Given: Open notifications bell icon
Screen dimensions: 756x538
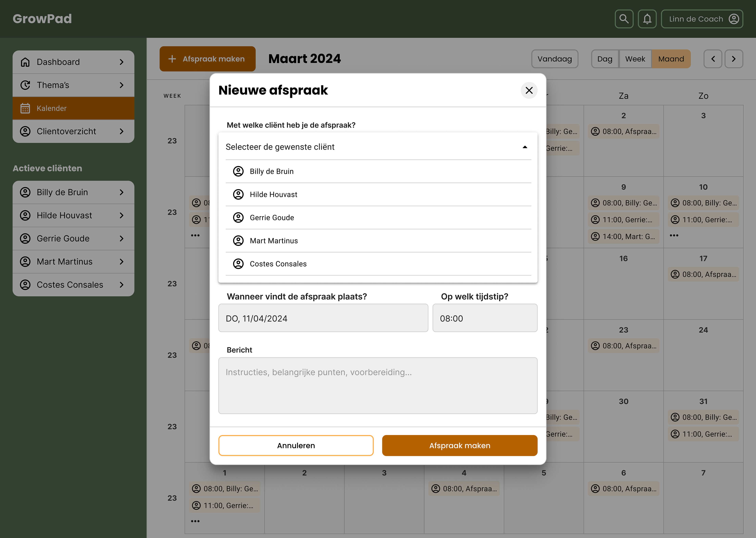Looking at the screenshot, I should [647, 19].
